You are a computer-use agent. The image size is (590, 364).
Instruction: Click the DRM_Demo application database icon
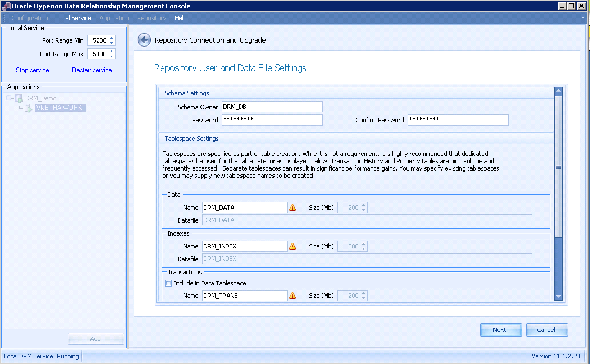pyautogui.click(x=19, y=98)
